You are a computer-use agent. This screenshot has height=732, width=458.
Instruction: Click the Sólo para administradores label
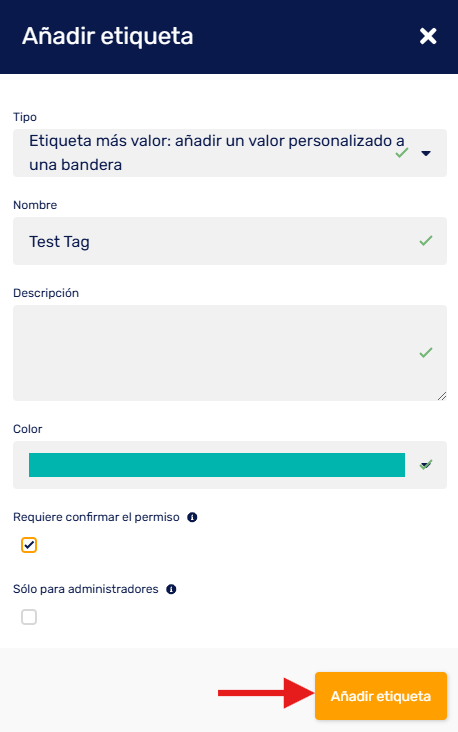coord(86,589)
